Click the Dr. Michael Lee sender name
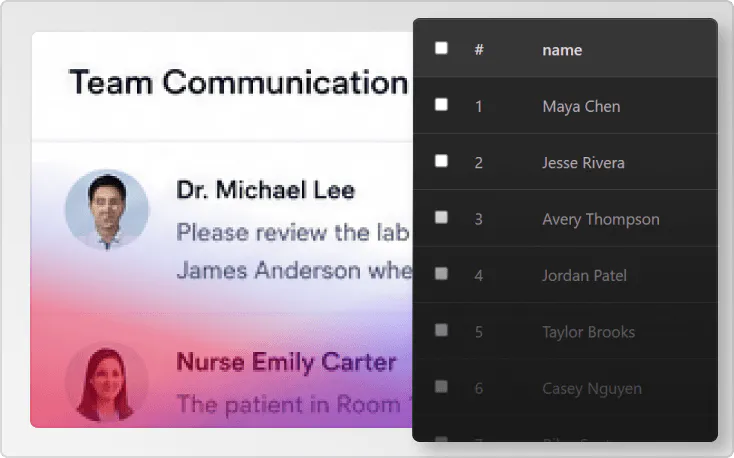The image size is (734, 458). point(265,190)
